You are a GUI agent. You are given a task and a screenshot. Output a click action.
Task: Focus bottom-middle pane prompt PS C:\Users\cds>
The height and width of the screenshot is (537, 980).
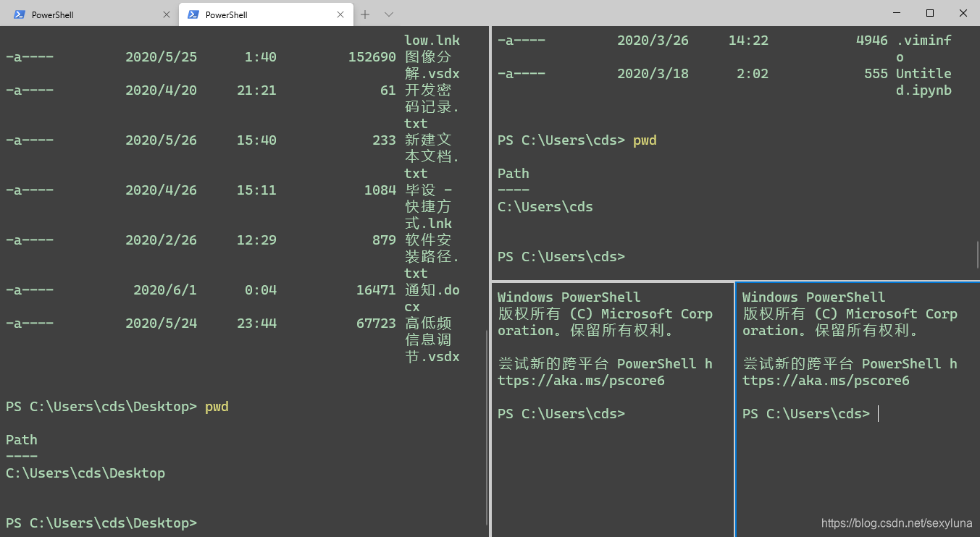click(x=561, y=414)
